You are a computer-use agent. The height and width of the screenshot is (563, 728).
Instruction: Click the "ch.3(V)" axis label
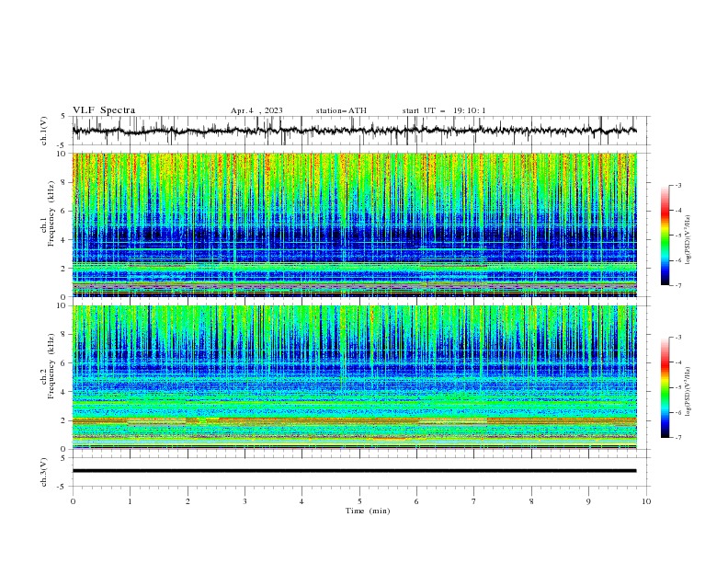[44, 472]
